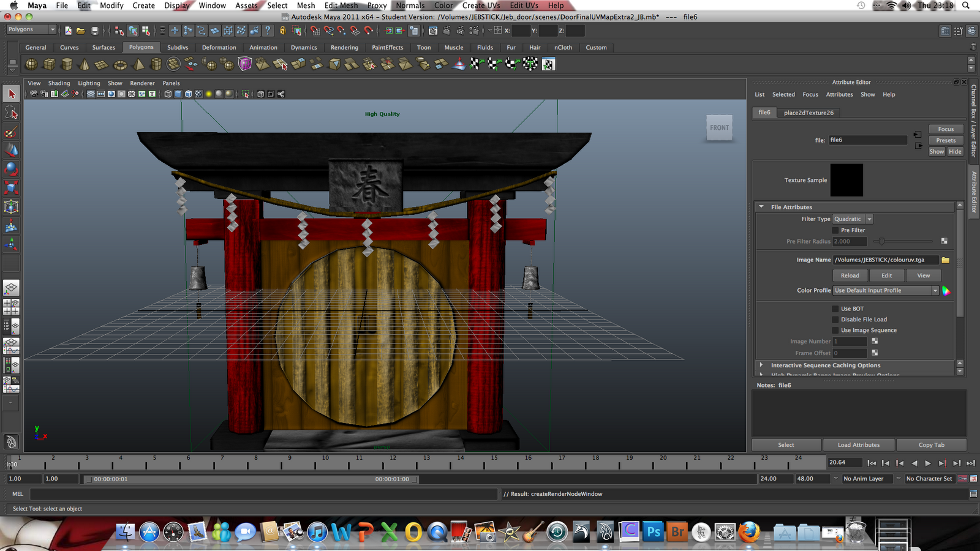Open the Edit Mesh menu
980x551 pixels.
pos(341,6)
